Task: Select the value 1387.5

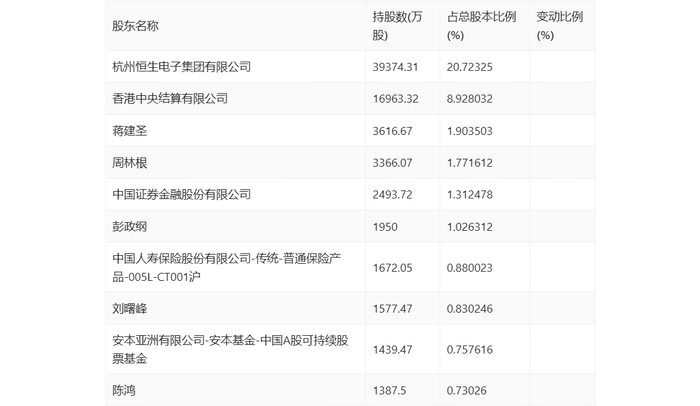Action: tap(389, 390)
